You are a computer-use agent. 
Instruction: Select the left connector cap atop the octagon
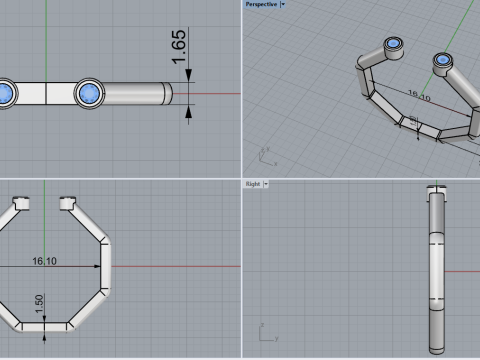click(x=21, y=203)
